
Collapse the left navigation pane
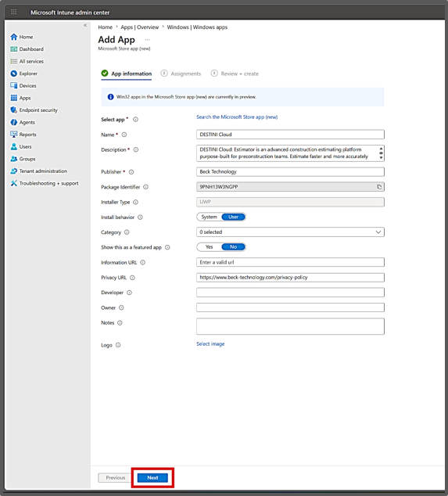pos(85,25)
